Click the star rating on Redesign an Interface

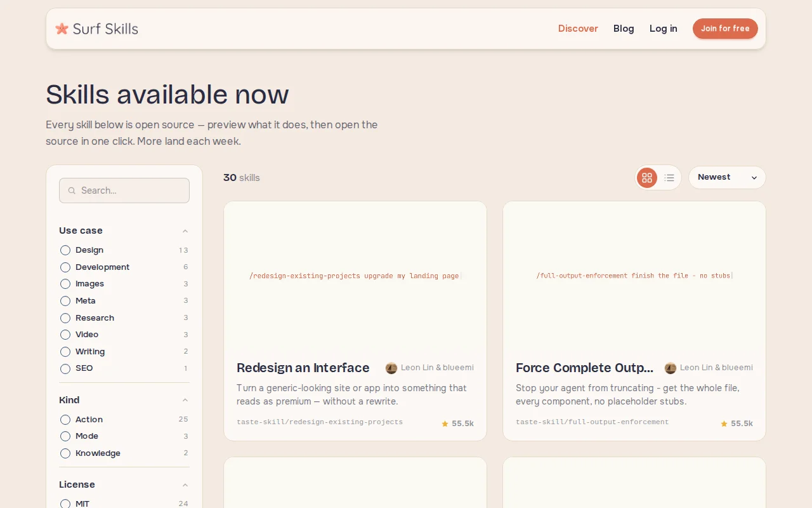[x=457, y=424]
